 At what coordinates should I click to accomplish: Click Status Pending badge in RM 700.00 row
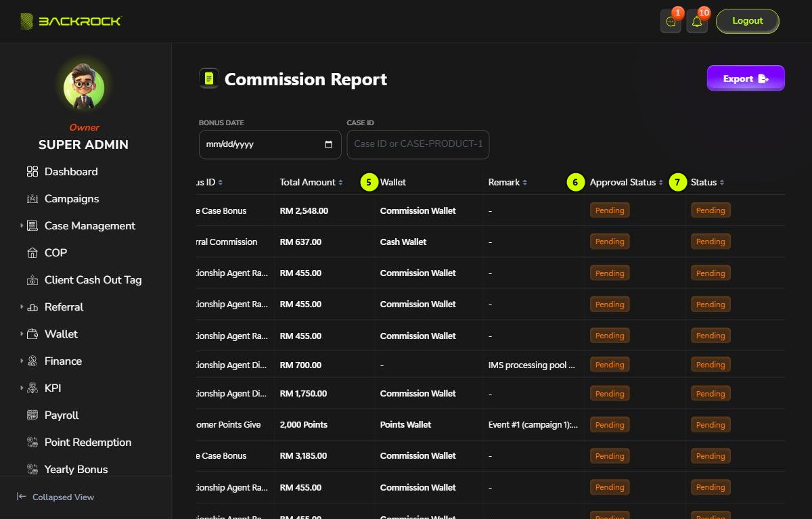pyautogui.click(x=710, y=365)
